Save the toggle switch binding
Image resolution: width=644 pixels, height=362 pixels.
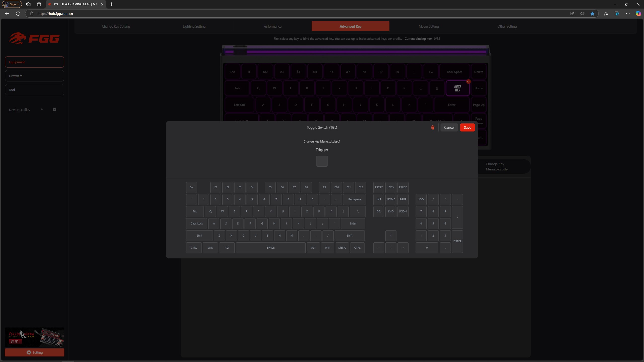467,127
